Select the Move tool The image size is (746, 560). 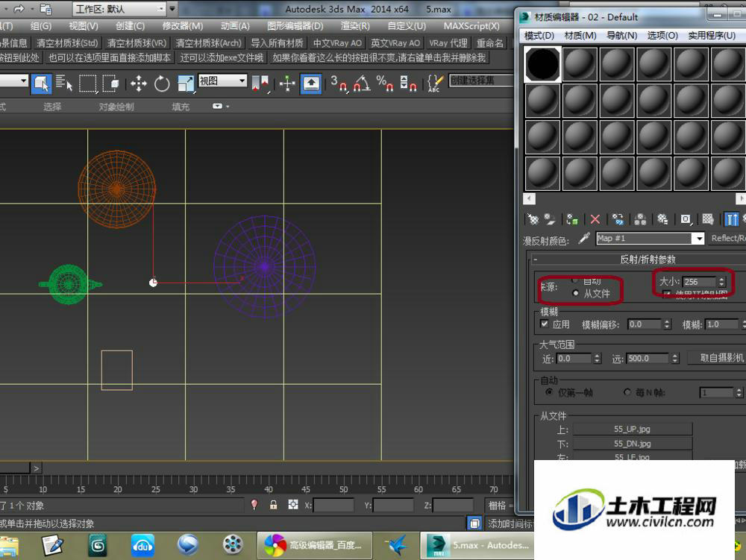[x=139, y=84]
